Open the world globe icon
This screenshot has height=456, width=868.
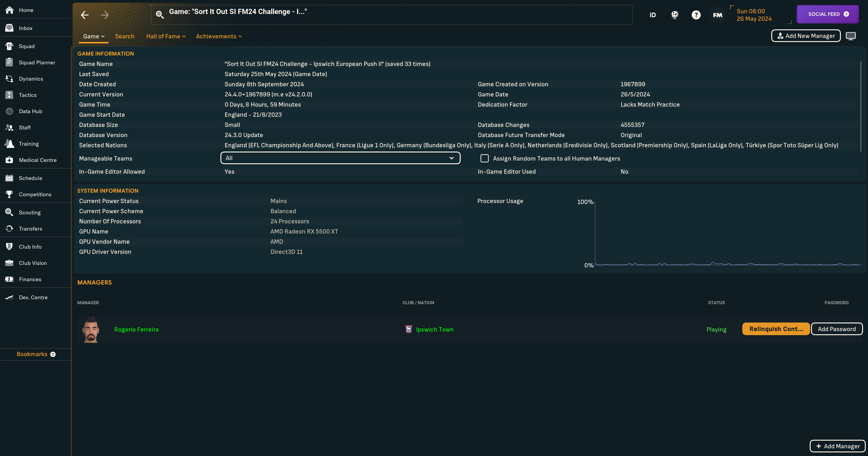[x=675, y=15]
